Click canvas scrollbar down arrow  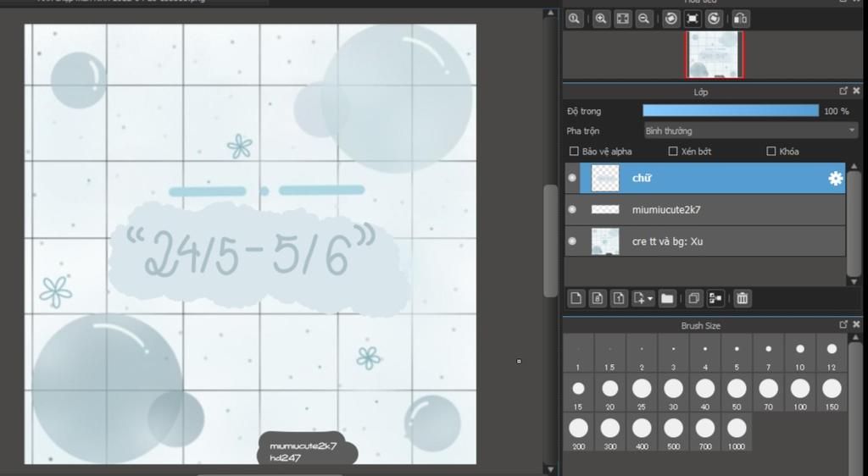[x=550, y=470]
